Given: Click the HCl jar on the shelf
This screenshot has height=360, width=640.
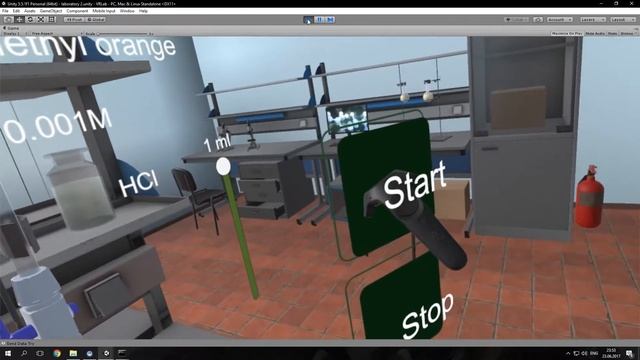Looking at the screenshot, I should point(80,190).
